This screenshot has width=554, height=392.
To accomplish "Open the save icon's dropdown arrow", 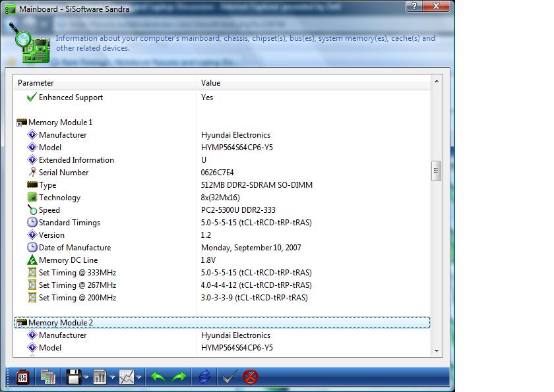I will [86, 378].
